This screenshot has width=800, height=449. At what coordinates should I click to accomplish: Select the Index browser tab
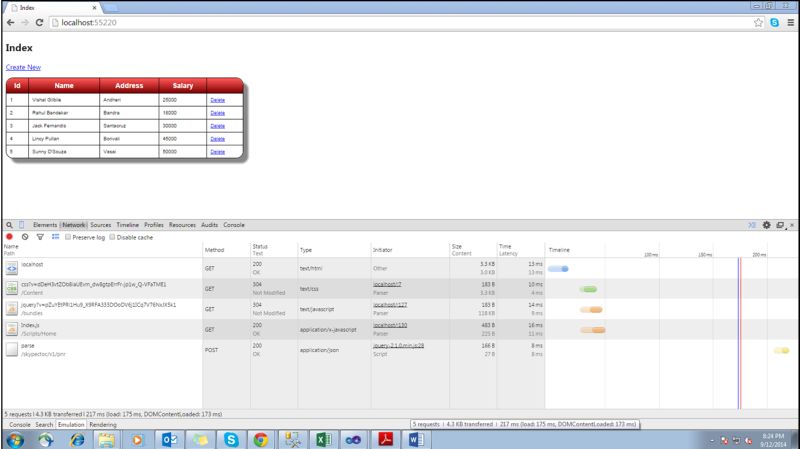click(x=53, y=8)
